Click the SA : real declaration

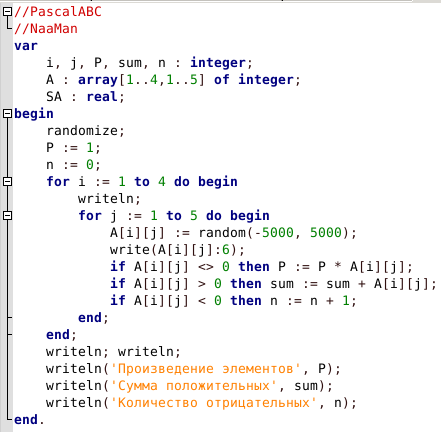click(x=85, y=97)
